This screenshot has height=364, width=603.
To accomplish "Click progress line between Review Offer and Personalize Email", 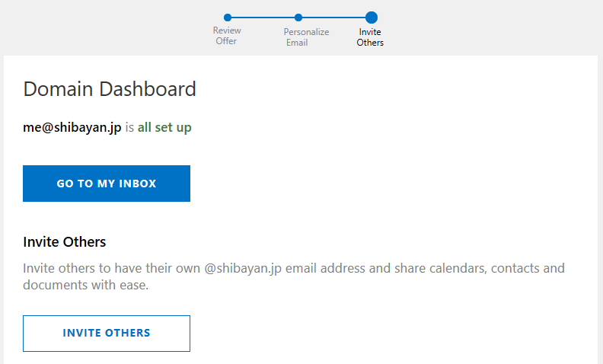I will tap(263, 18).
